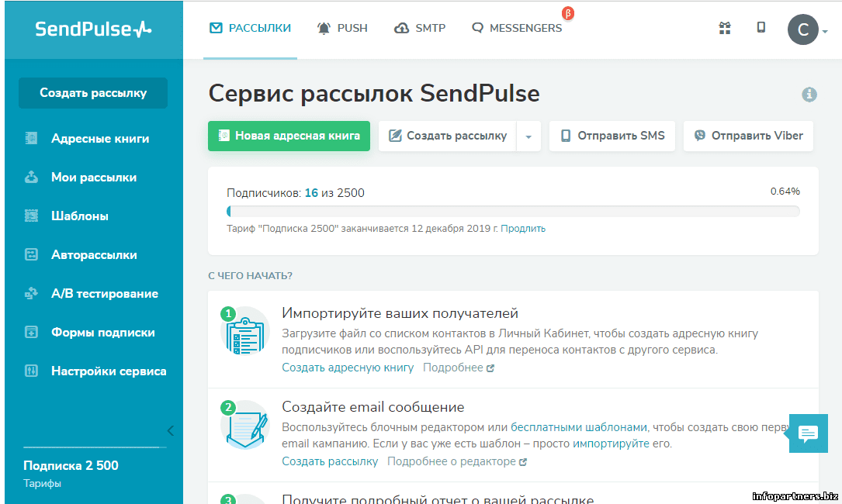
Task: Switch to the SMTP tab
Action: click(420, 28)
